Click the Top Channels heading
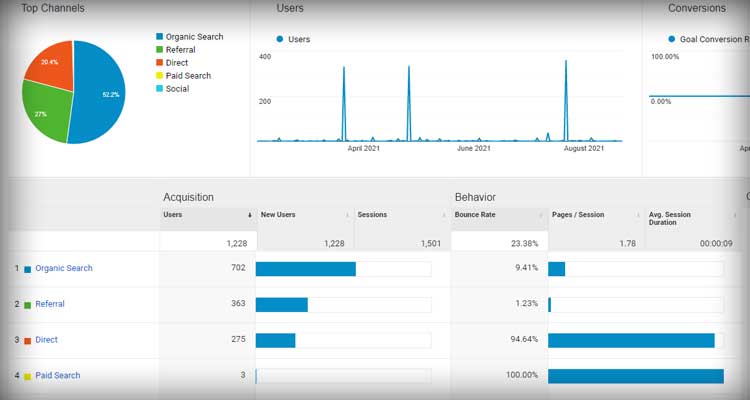 [x=53, y=8]
